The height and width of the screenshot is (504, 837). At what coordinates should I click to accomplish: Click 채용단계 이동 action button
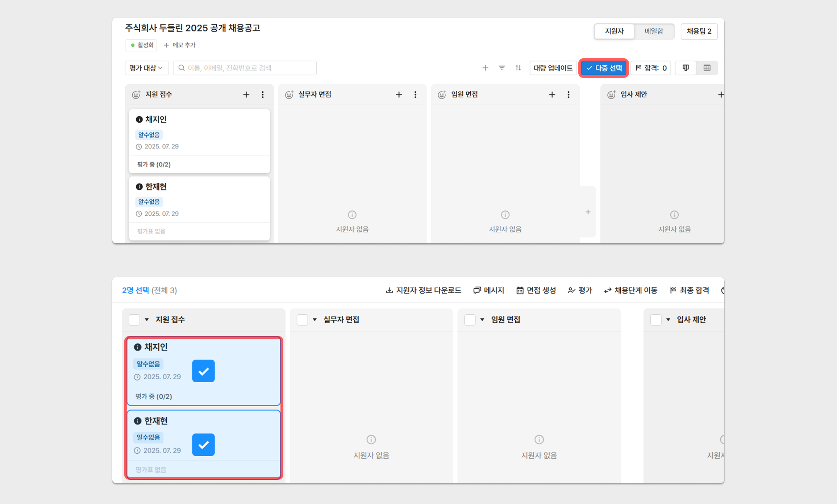(631, 290)
